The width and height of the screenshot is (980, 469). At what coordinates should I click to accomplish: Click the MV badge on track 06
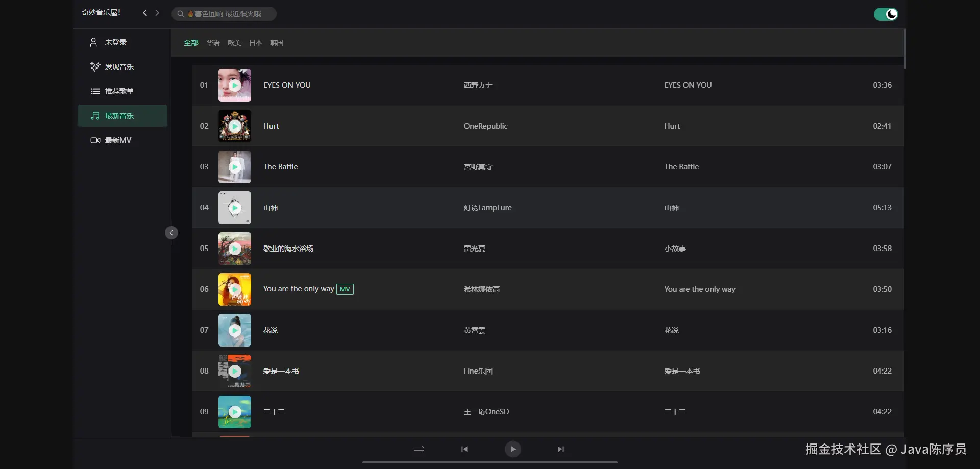tap(345, 289)
